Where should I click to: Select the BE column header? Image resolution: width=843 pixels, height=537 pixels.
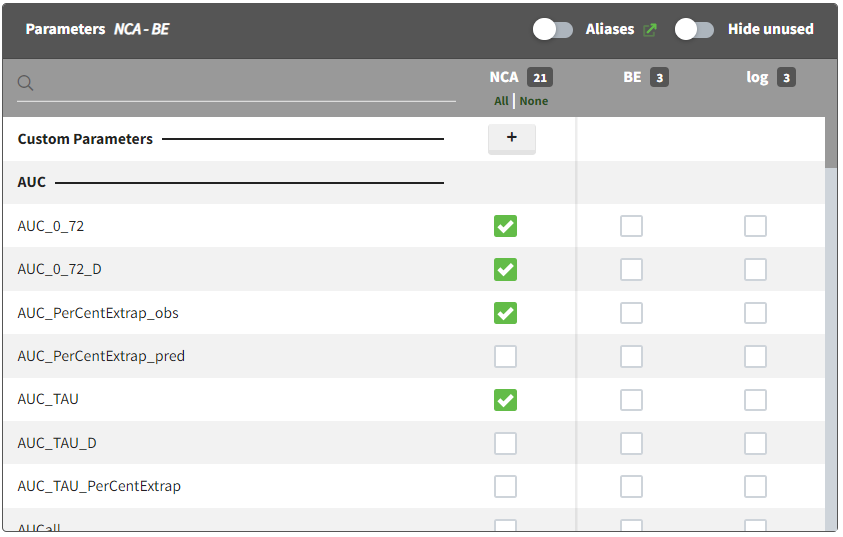tap(632, 77)
